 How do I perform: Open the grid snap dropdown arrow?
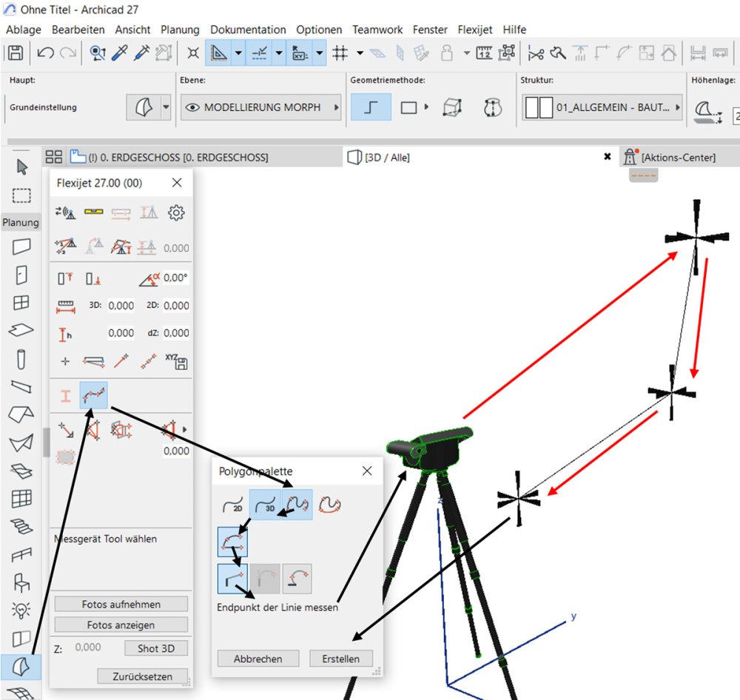click(x=360, y=53)
